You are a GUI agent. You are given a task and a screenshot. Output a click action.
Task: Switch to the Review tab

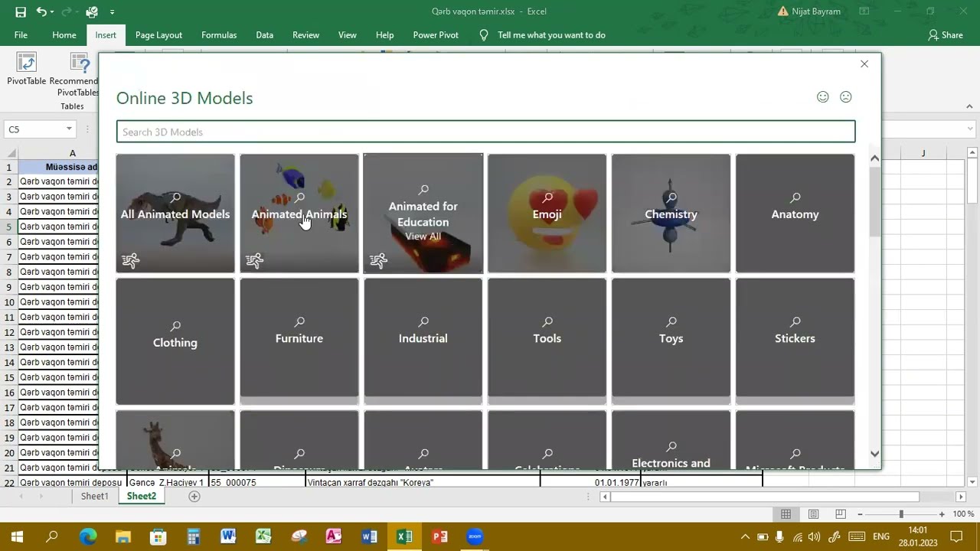pos(305,35)
